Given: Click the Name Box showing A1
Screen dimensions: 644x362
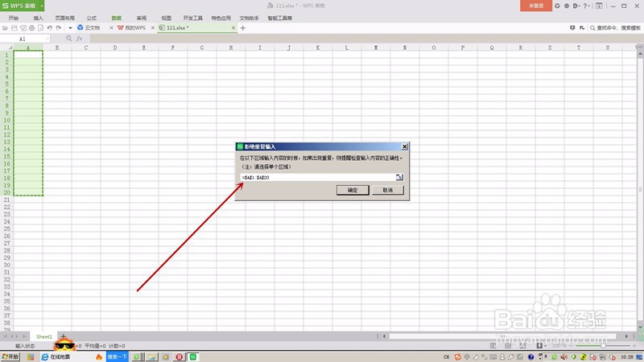Looking at the screenshot, I should (x=23, y=39).
